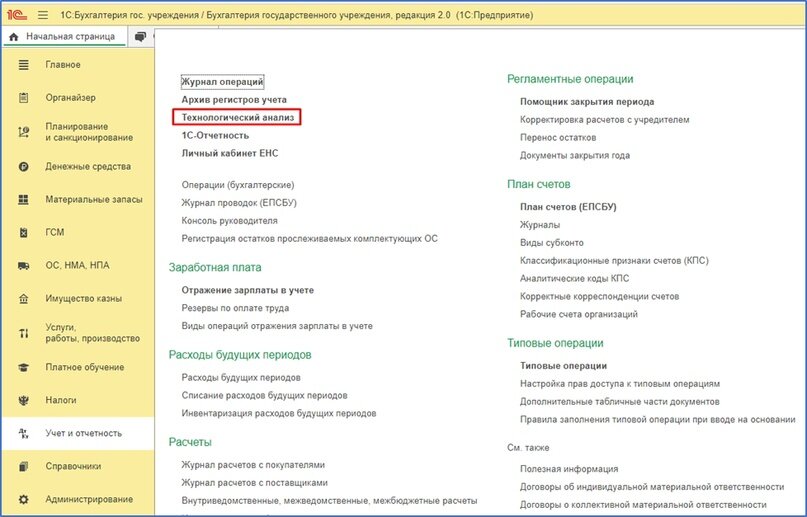807x517 pixels.
Task: Click the Органайзер calendar icon
Action: [x=24, y=98]
